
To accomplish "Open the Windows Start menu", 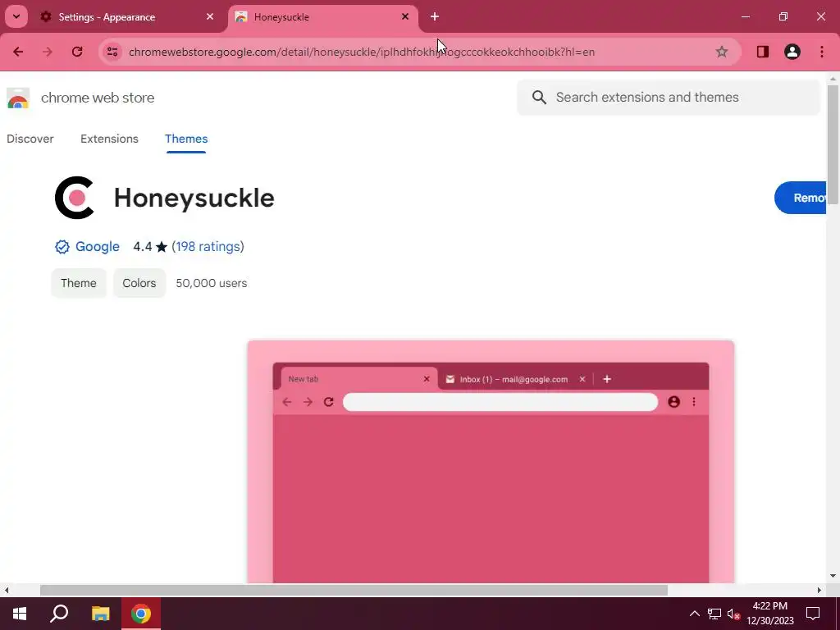I will click(20, 614).
